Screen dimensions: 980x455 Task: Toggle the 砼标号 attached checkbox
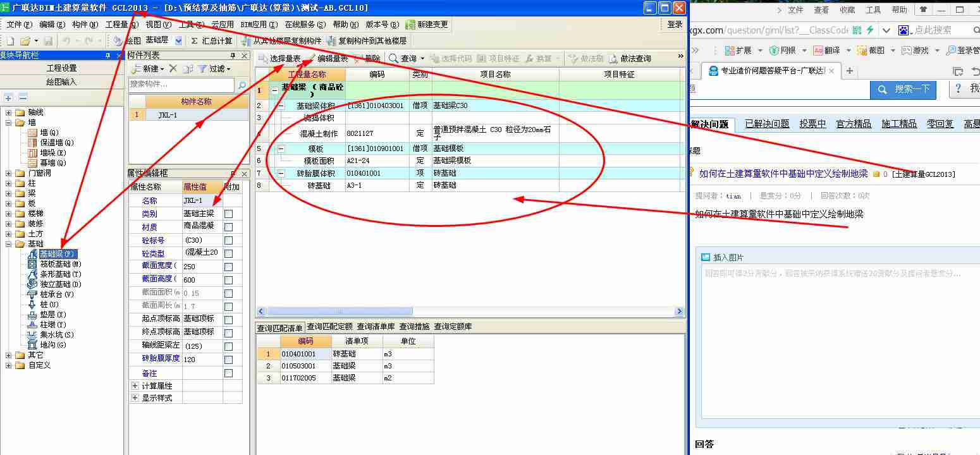coord(228,241)
